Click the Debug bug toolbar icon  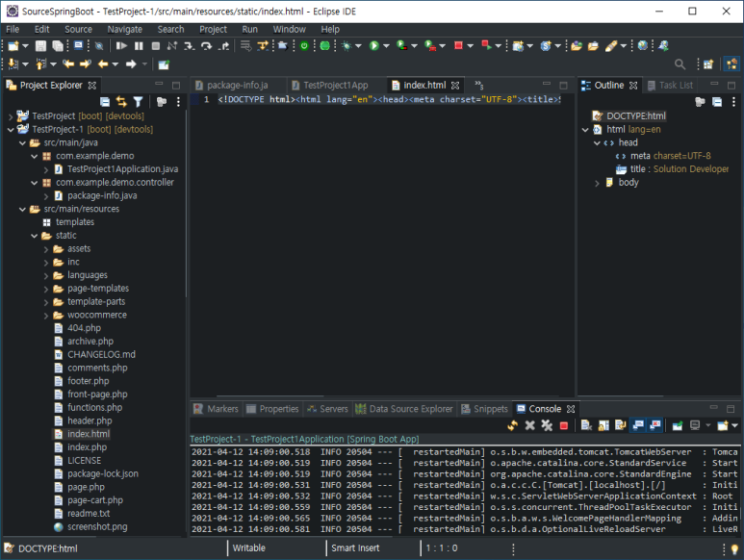coord(346,46)
